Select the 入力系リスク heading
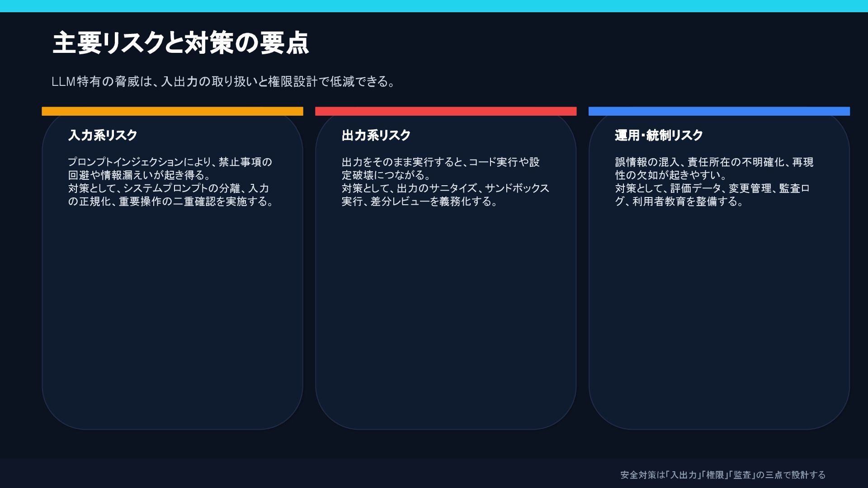Screen dimensions: 868x488 coord(103,135)
